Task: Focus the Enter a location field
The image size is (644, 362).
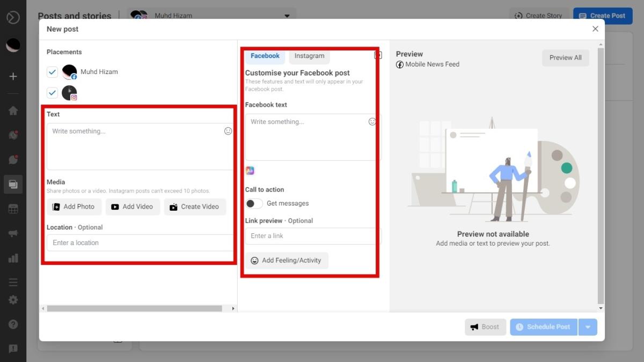Action: point(140,243)
